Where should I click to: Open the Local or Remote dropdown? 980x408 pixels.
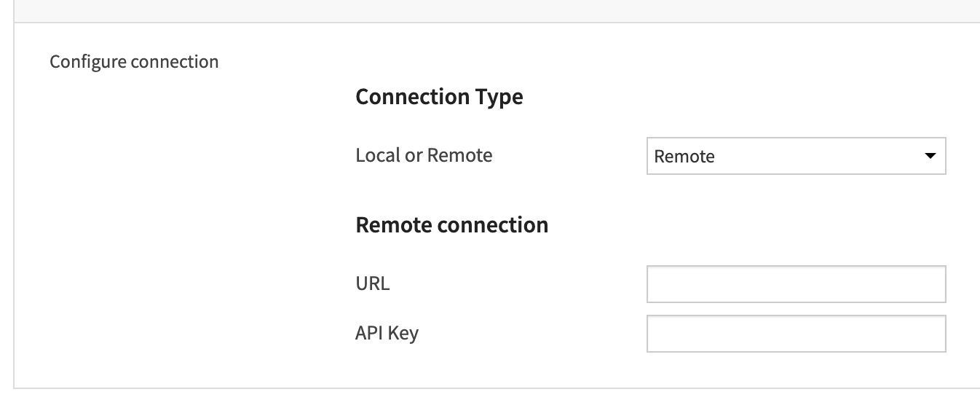point(796,156)
